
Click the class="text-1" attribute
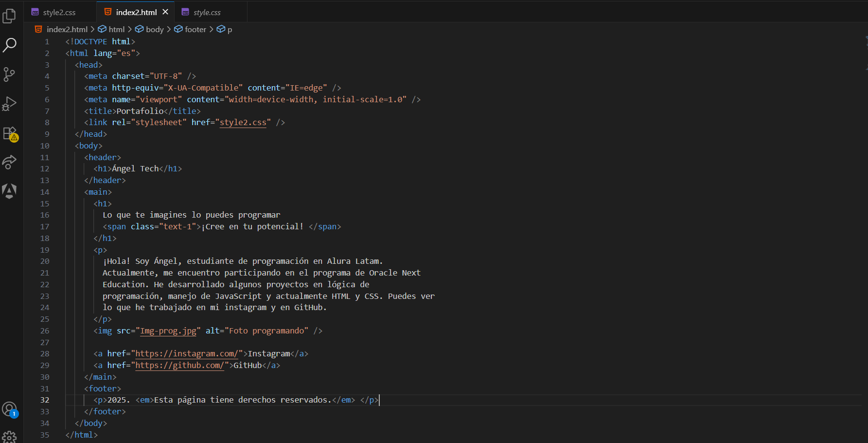(x=163, y=226)
